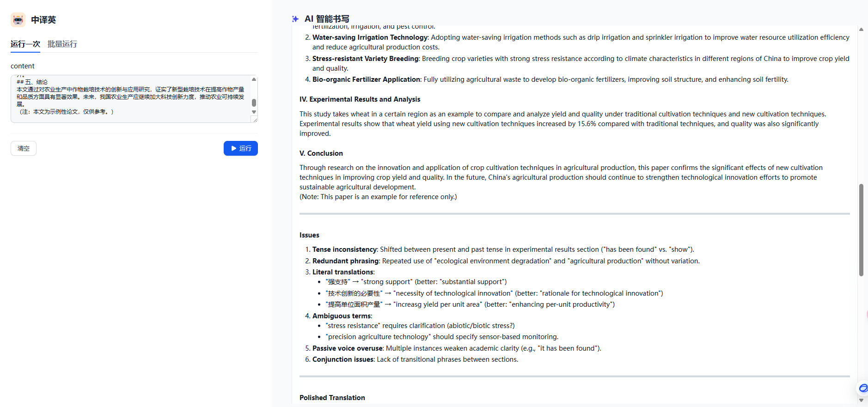Click scroll-down arrow of output panel
Image resolution: width=868 pixels, height=407 pixels.
pyautogui.click(x=861, y=400)
